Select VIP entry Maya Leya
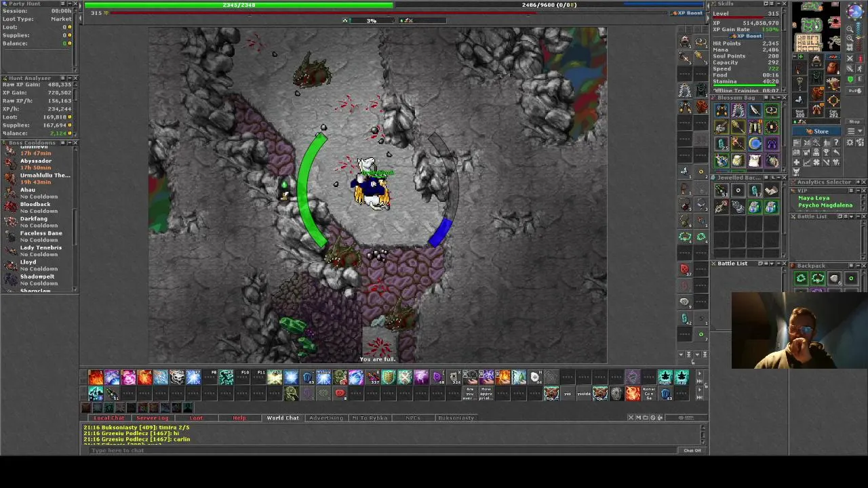868x488 pixels. click(x=814, y=198)
